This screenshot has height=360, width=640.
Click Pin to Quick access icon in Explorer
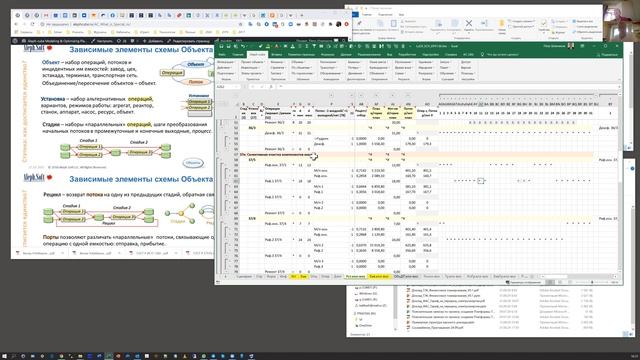(x=359, y=23)
